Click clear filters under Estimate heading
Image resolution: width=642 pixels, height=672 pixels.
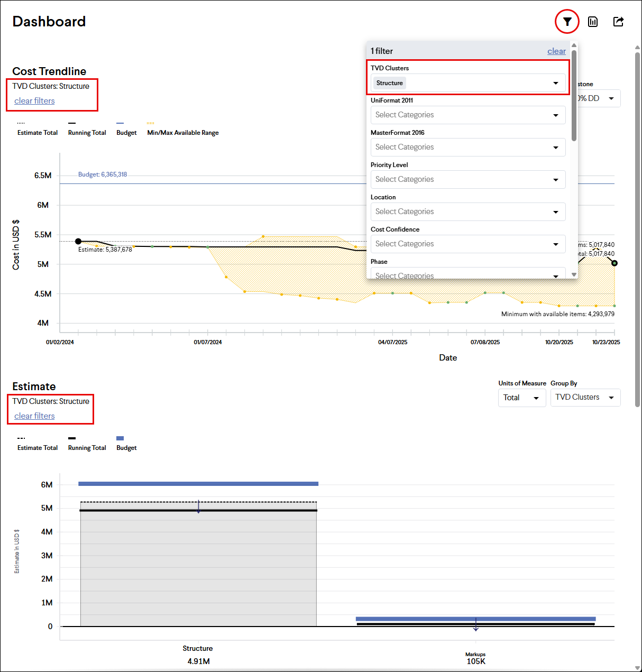pos(34,416)
